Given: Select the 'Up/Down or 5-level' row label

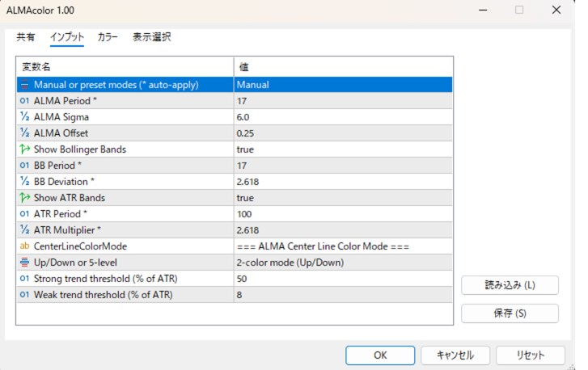Looking at the screenshot, I should coord(75,262).
